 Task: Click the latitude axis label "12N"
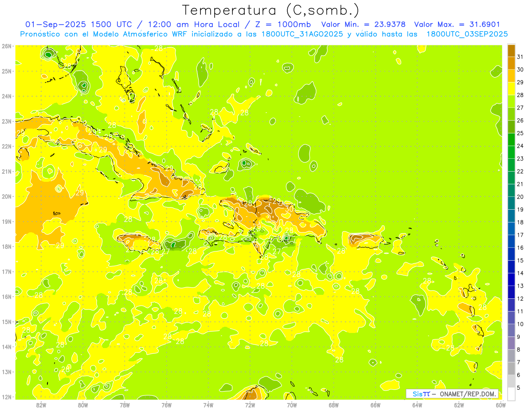[7, 397]
